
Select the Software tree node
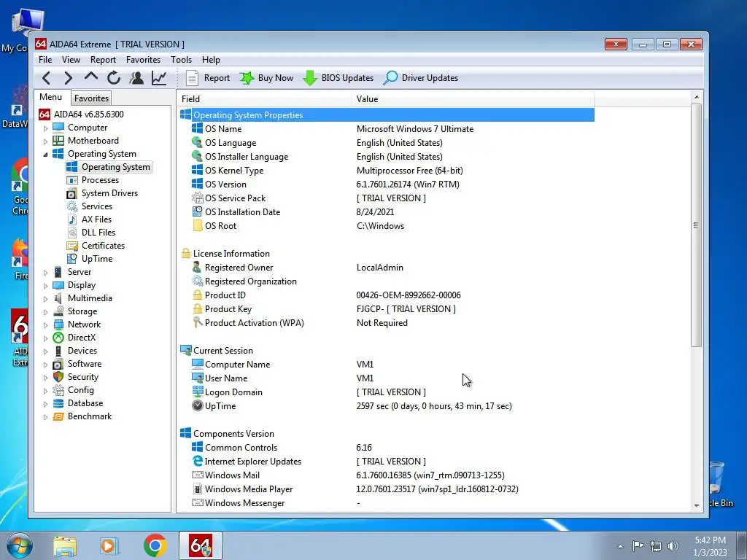[85, 364]
